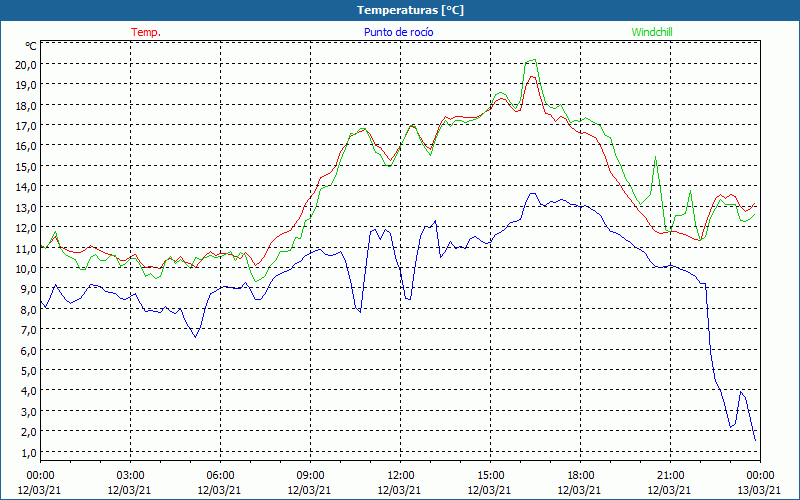Click the Temp. legend label

146,32
